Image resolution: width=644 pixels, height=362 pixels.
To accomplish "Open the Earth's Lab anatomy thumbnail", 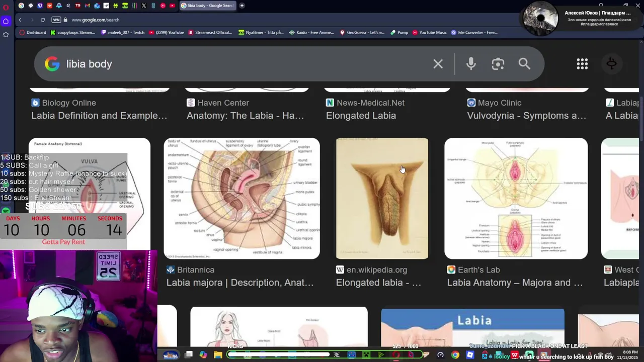I will (516, 199).
